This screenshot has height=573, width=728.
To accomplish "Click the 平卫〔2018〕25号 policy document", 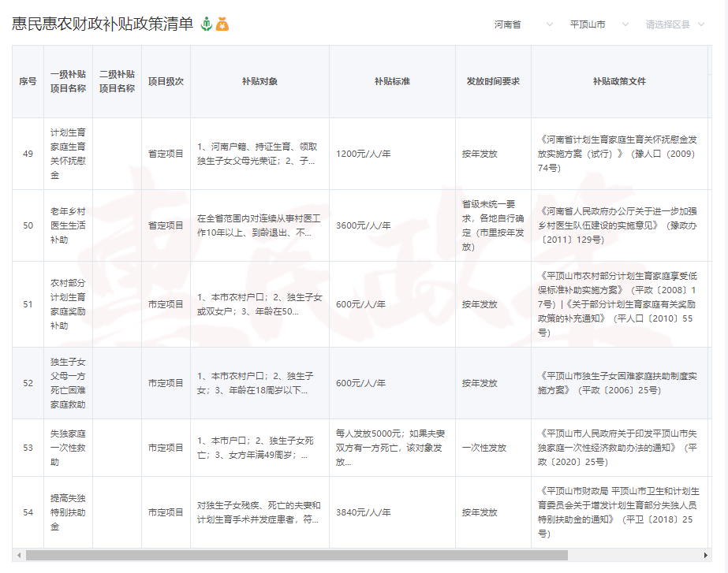I will click(x=618, y=512).
